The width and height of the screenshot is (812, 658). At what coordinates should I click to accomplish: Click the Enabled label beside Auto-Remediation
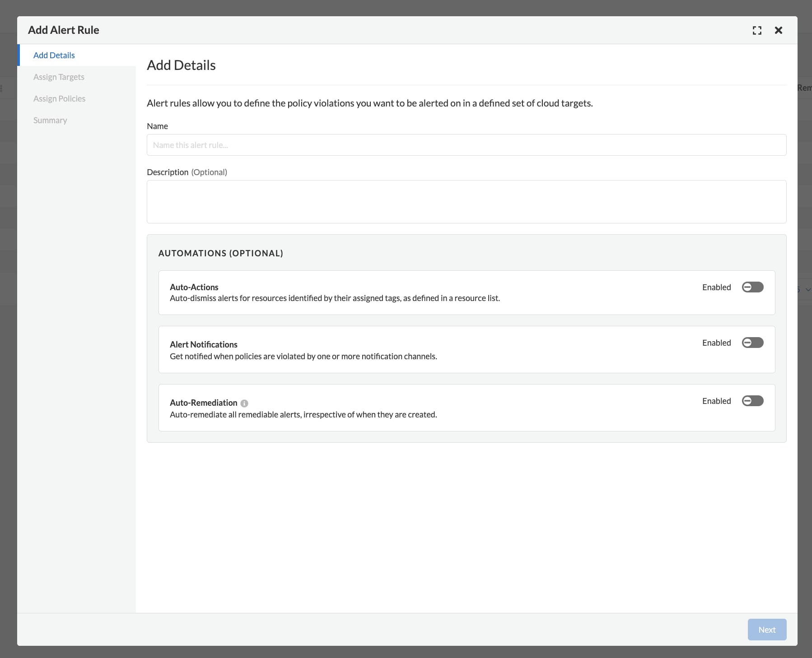(716, 401)
